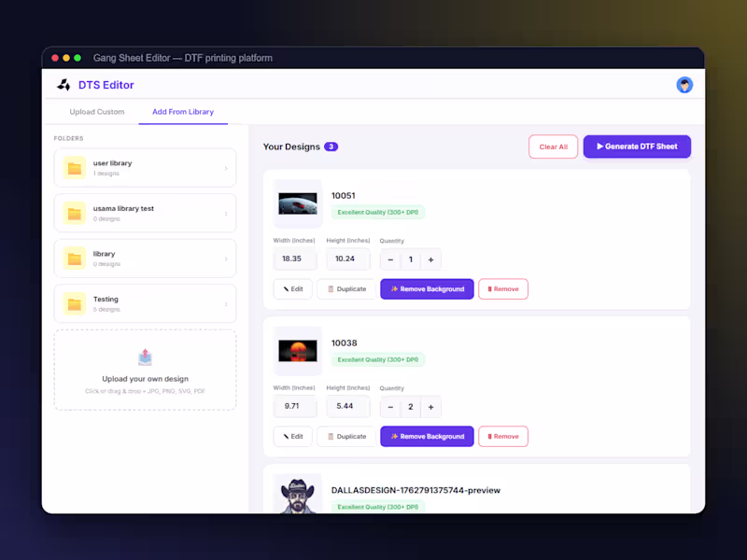Expand the user library folder chevron
Screen dimensions: 747x560
tap(226, 168)
